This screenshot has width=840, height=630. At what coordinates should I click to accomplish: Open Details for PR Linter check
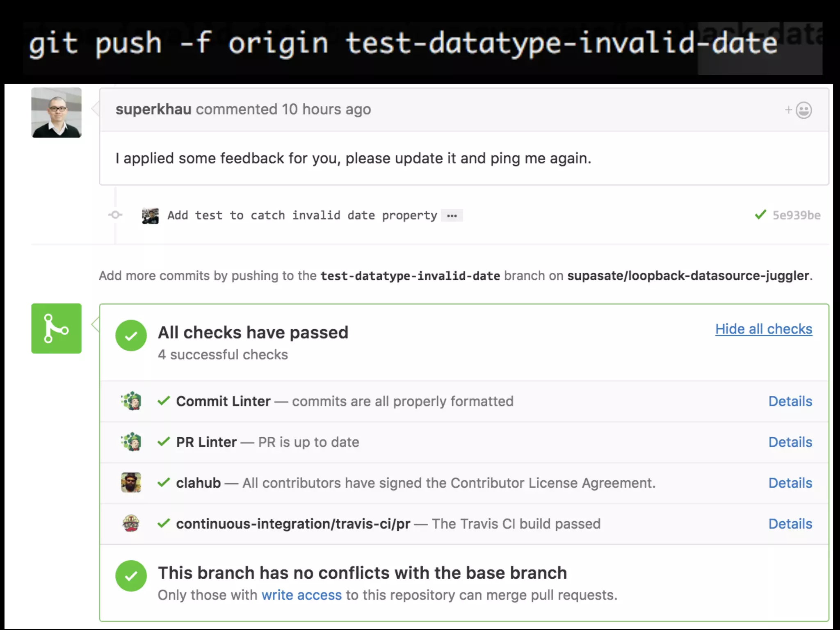click(790, 442)
